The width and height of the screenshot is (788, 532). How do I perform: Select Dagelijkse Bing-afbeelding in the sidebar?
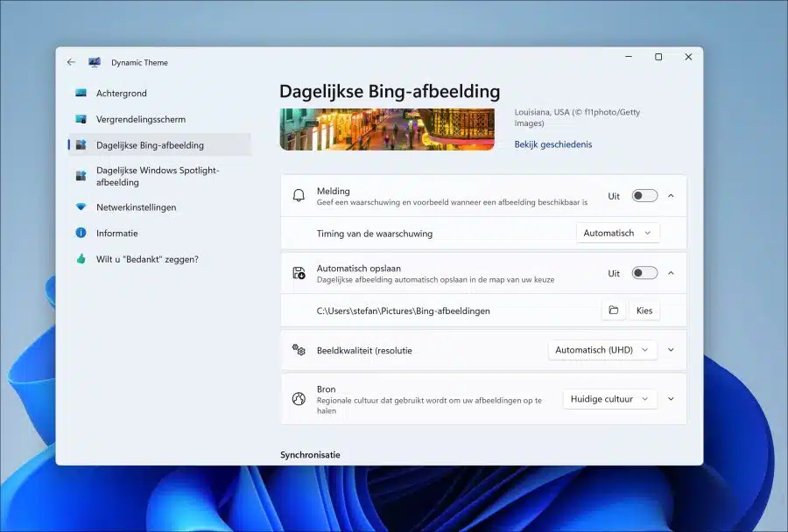[160, 145]
